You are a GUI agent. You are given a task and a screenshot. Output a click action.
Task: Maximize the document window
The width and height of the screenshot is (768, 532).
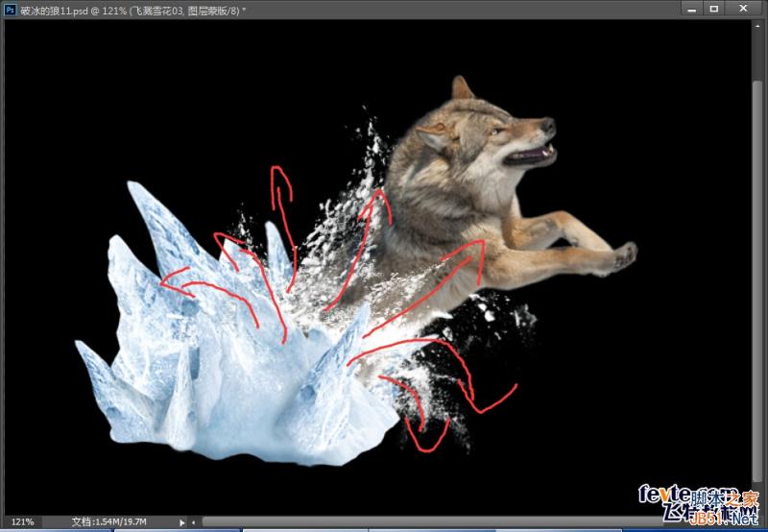pyautogui.click(x=714, y=9)
